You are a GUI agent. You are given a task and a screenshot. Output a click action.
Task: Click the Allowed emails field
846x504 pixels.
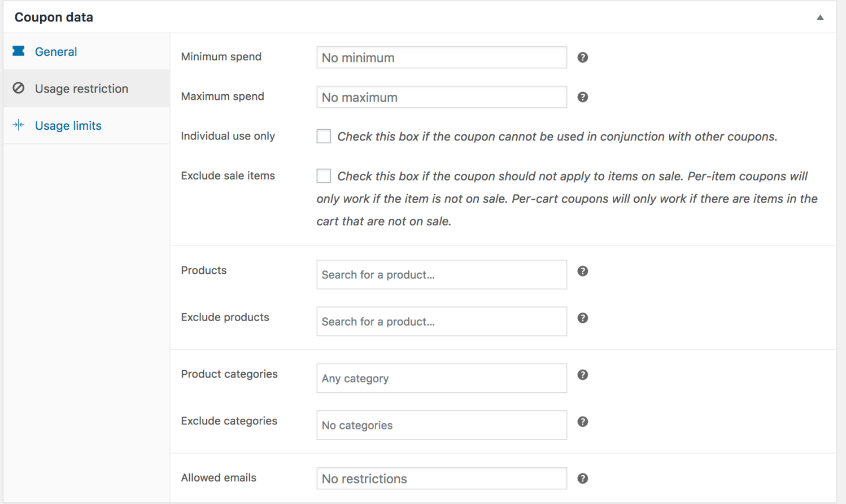tap(441, 478)
